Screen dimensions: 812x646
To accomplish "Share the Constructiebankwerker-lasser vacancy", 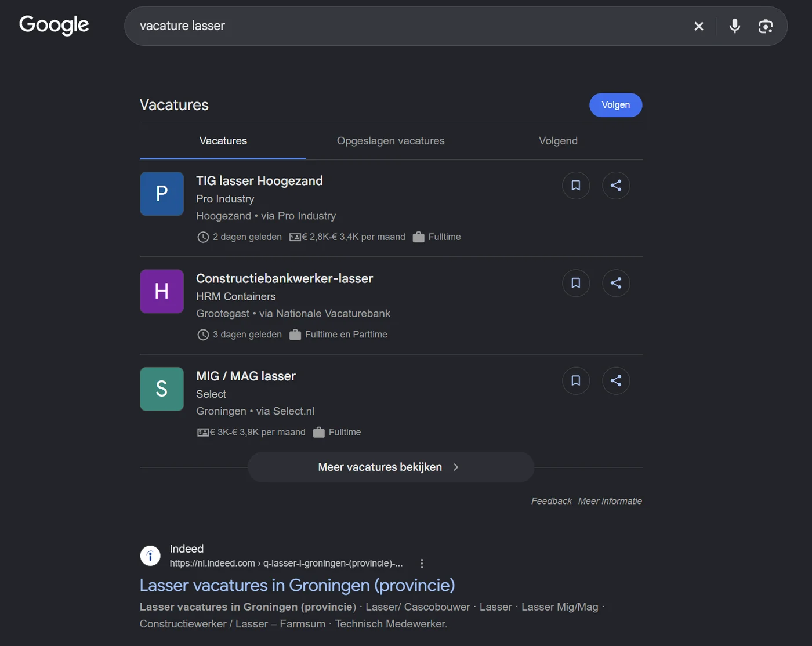I will (x=616, y=283).
